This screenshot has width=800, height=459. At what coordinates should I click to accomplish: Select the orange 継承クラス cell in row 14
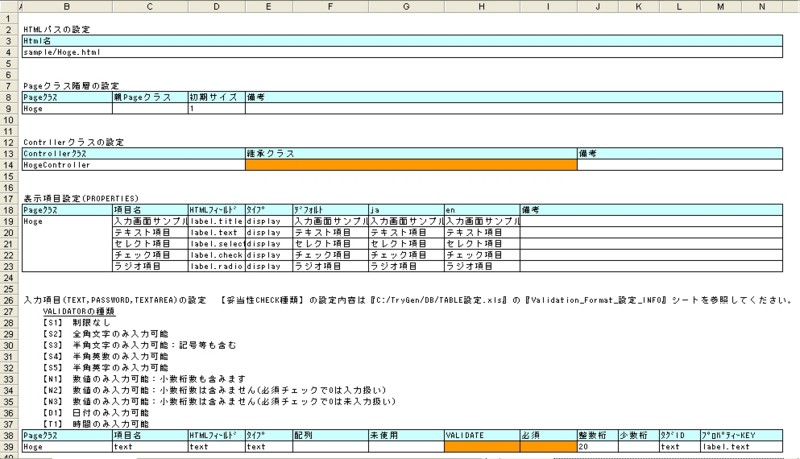[411, 165]
